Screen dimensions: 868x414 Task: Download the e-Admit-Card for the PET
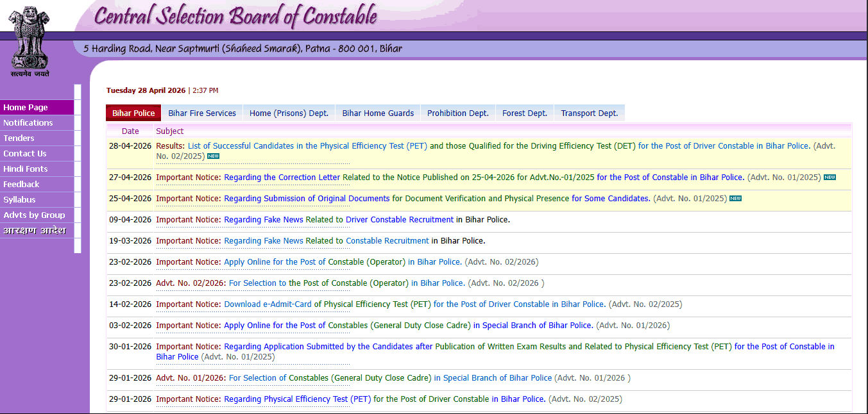[268, 304]
